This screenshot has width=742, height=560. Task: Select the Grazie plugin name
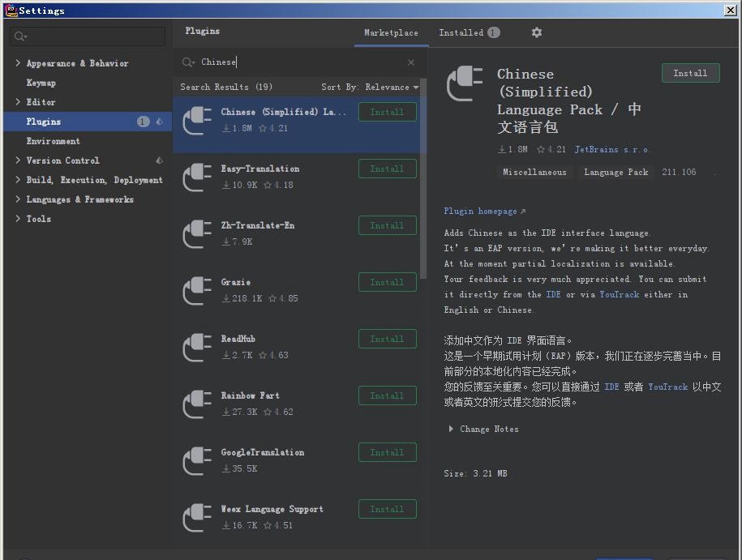click(x=236, y=282)
